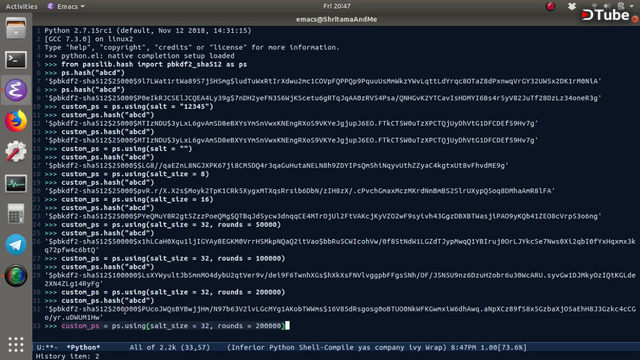
Task: Click the line 'custom_ps = ps.using(salt = "12345")'
Action: (x=129, y=107)
